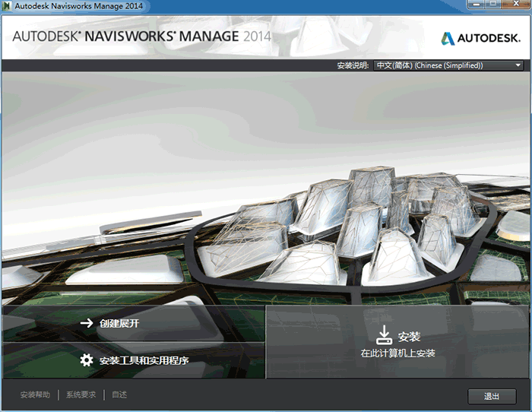Screen dimensions: 532x412
Task: Click the arrow icon beside 创建展开
Action: coord(87,323)
